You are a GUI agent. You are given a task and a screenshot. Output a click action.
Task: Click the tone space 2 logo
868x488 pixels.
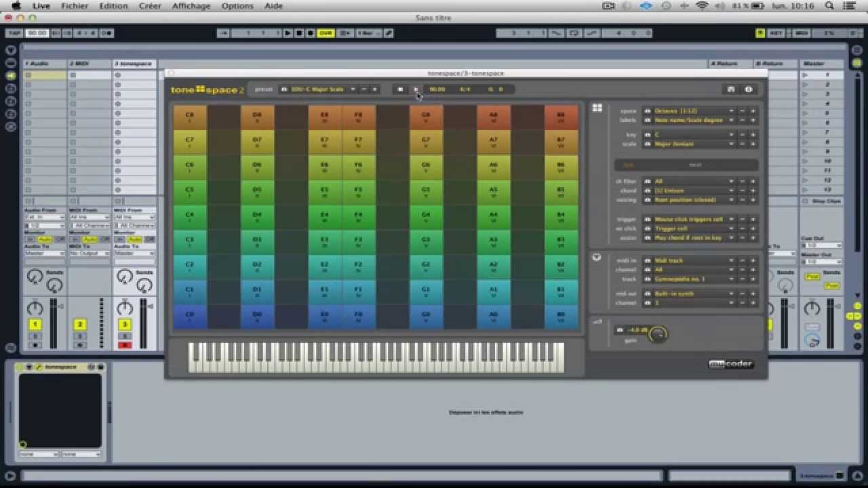click(207, 89)
